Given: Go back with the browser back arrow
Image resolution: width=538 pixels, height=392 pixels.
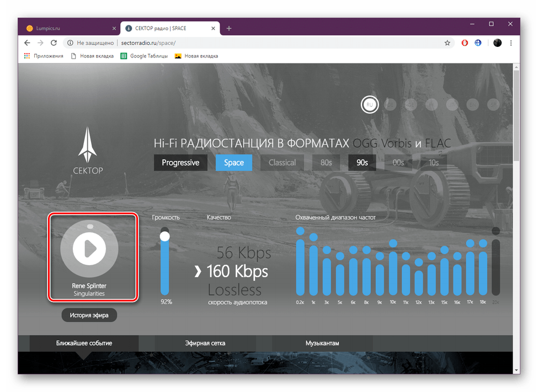Looking at the screenshot, I should (x=27, y=43).
